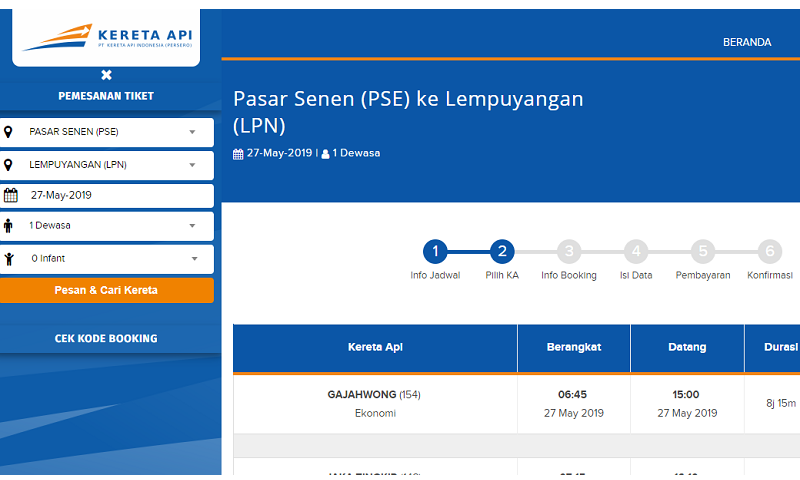This screenshot has height=480, width=800.
Task: Click the adult passenger person icon
Action: [x=9, y=226]
